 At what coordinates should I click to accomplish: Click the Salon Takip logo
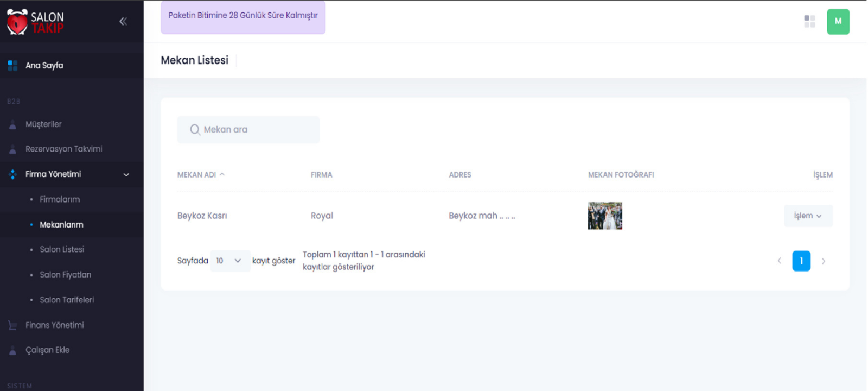coord(35,22)
